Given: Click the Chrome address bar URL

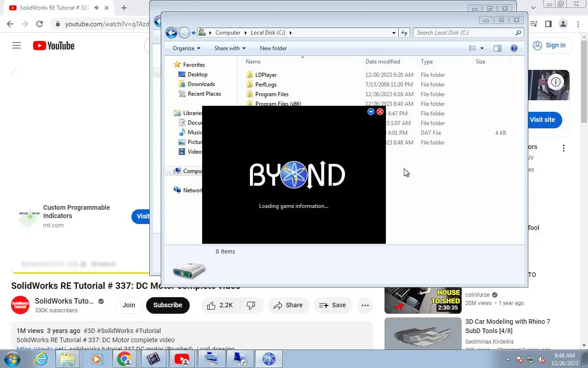Looking at the screenshot, I should [x=107, y=24].
